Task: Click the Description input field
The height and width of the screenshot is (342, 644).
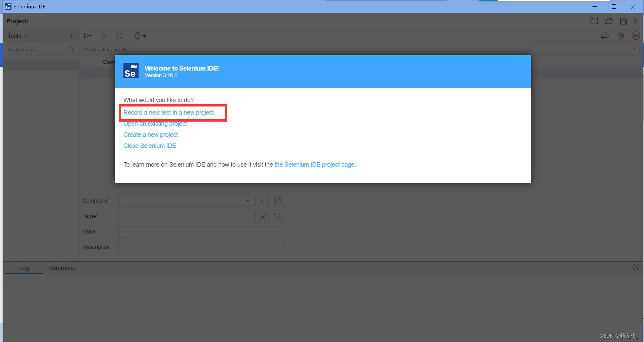Action: coord(201,247)
